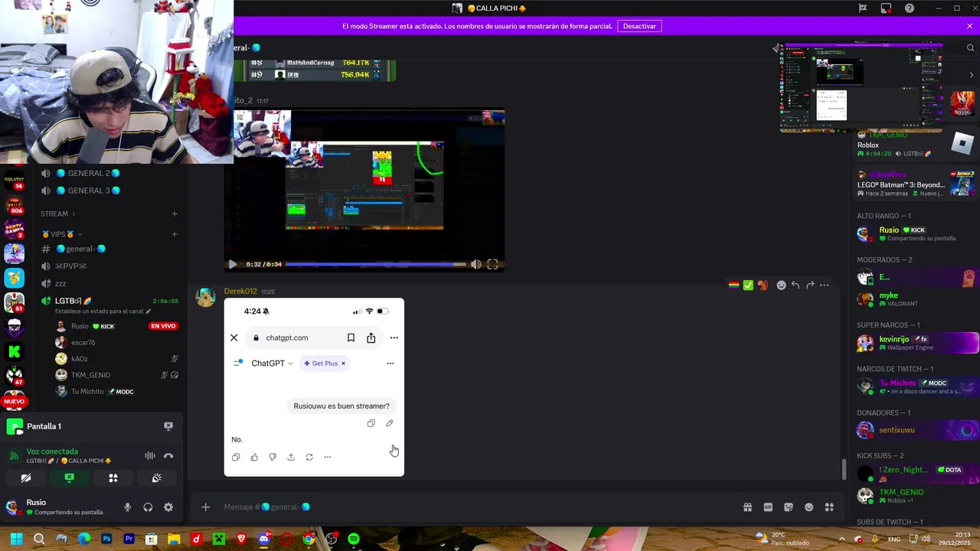Viewport: 980px width, 551px height.
Task: Open the inbox icon in title bar
Action: pyautogui.click(x=886, y=8)
